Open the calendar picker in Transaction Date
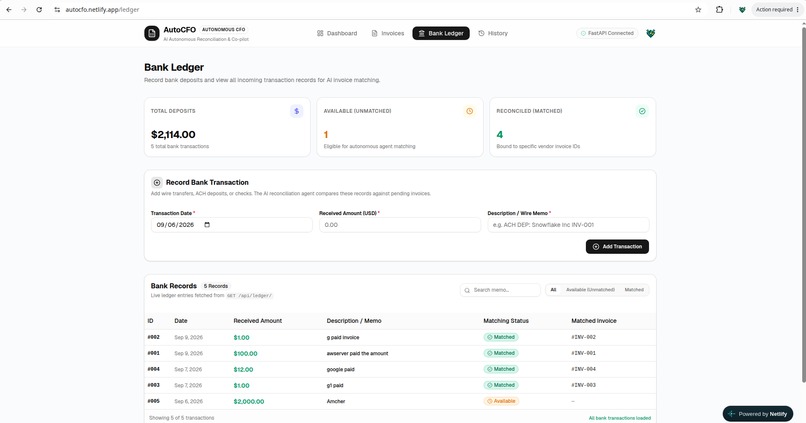This screenshot has width=806, height=423. pyautogui.click(x=207, y=225)
